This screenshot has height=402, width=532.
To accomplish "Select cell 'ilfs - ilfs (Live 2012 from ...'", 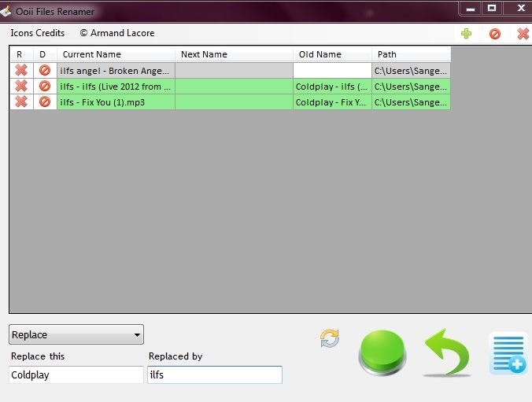I will pyautogui.click(x=116, y=86).
